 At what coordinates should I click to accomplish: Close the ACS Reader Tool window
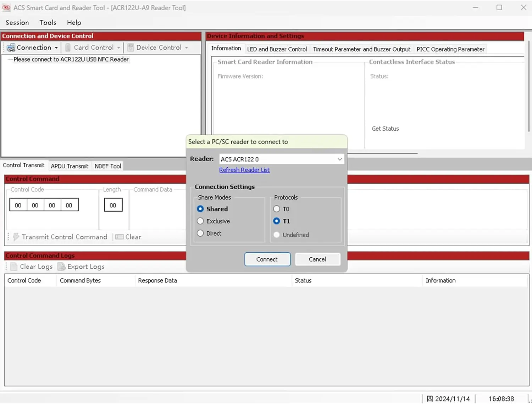[x=523, y=7]
